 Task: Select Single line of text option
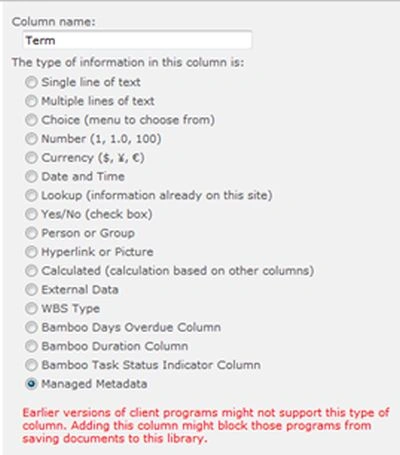31,82
